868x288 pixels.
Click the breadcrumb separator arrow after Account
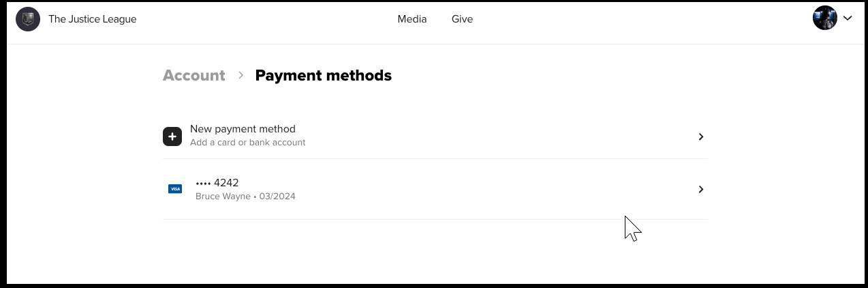click(241, 75)
